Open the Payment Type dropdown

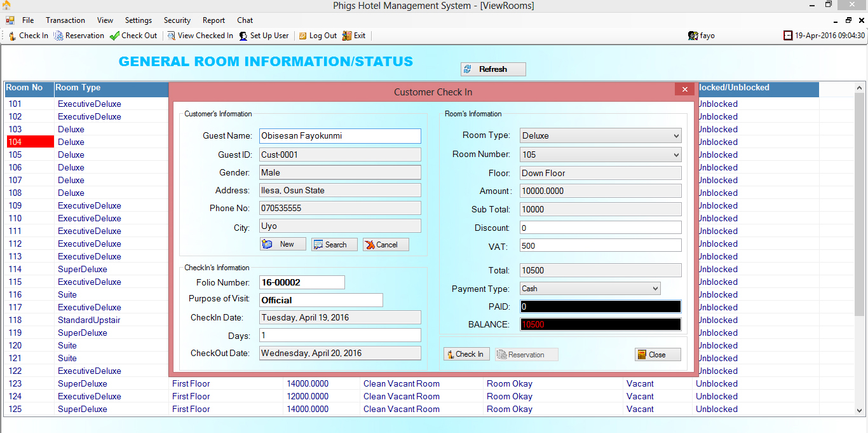655,289
